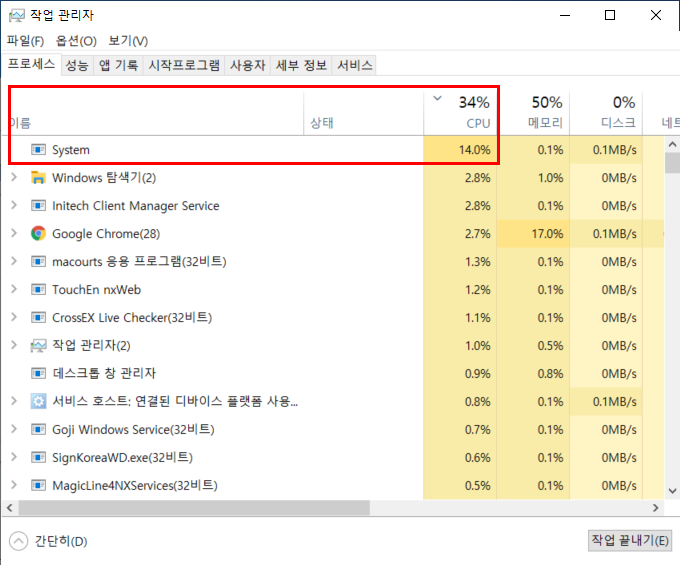The width and height of the screenshot is (680, 565).
Task: Click the Google Chrome icon
Action: click(38, 233)
